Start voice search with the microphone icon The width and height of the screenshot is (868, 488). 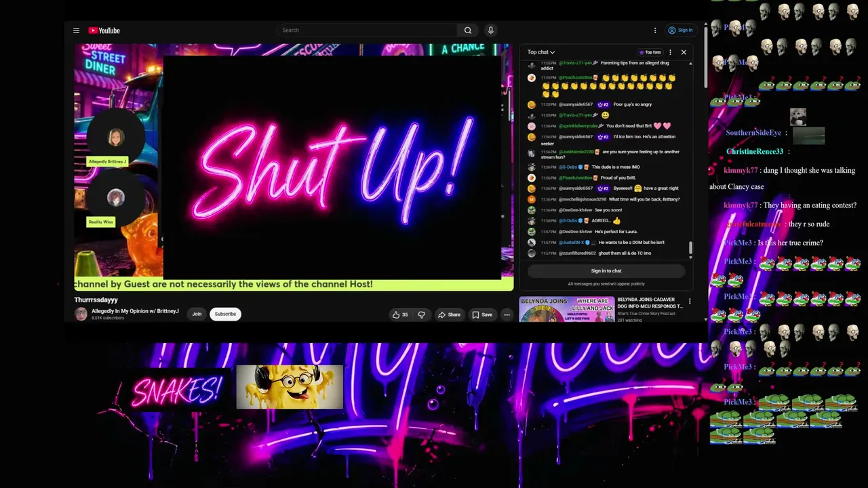pyautogui.click(x=490, y=30)
